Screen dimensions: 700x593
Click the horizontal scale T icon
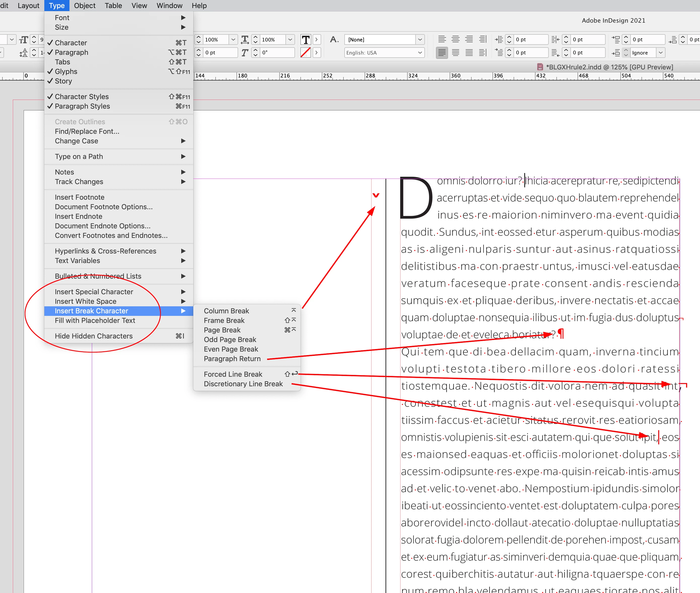point(245,40)
